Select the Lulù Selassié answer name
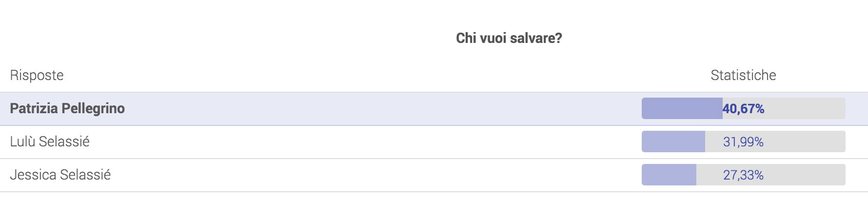Screen dimensions: 868x202 [x=50, y=141]
